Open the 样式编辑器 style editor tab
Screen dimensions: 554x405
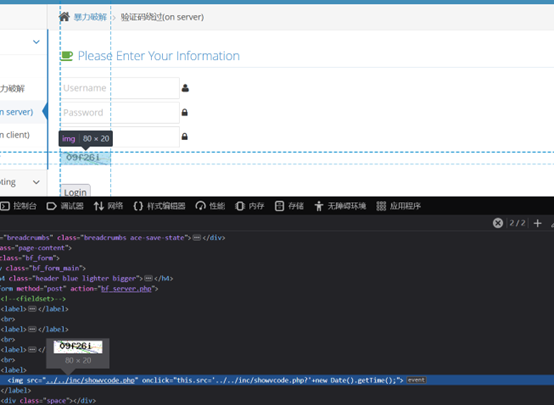(159, 206)
